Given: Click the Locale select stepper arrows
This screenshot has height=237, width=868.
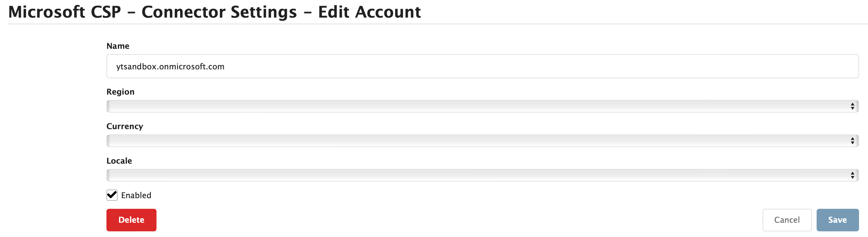Looking at the screenshot, I should [853, 175].
